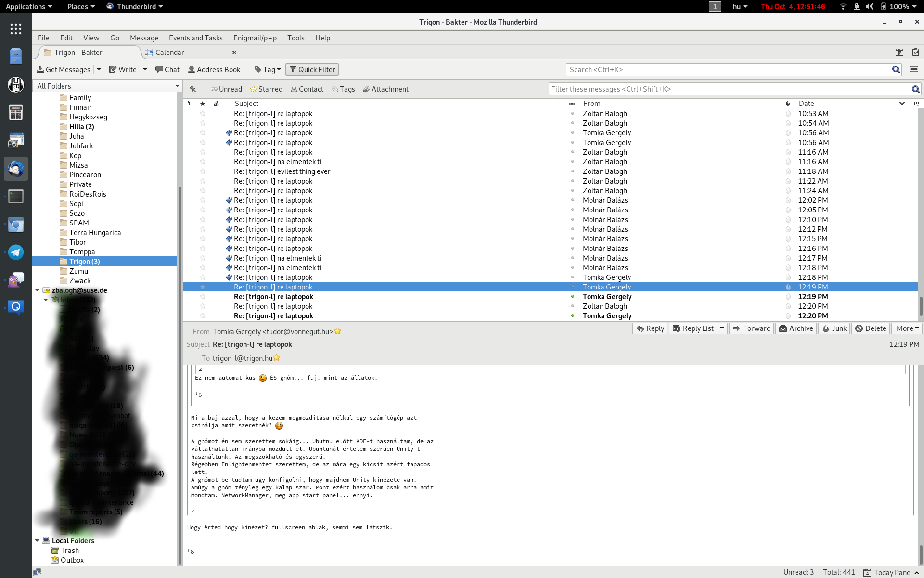Click the Reply button
The width and height of the screenshot is (924, 578).
coord(650,328)
